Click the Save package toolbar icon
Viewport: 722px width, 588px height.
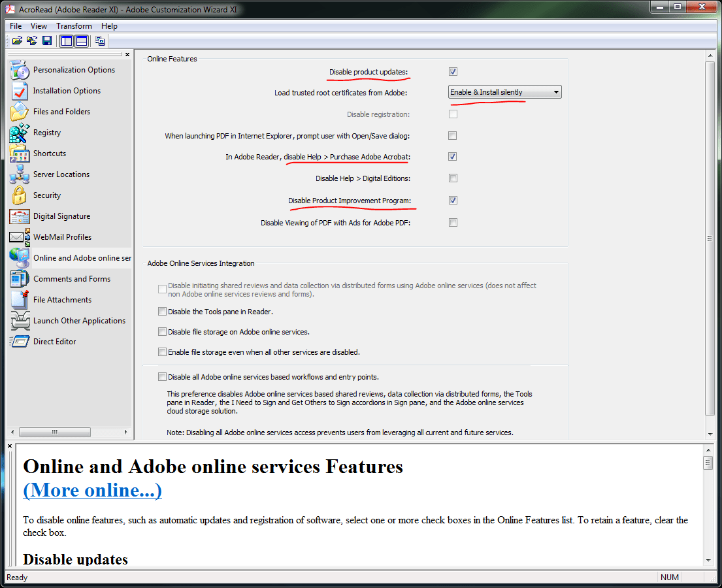[46, 41]
